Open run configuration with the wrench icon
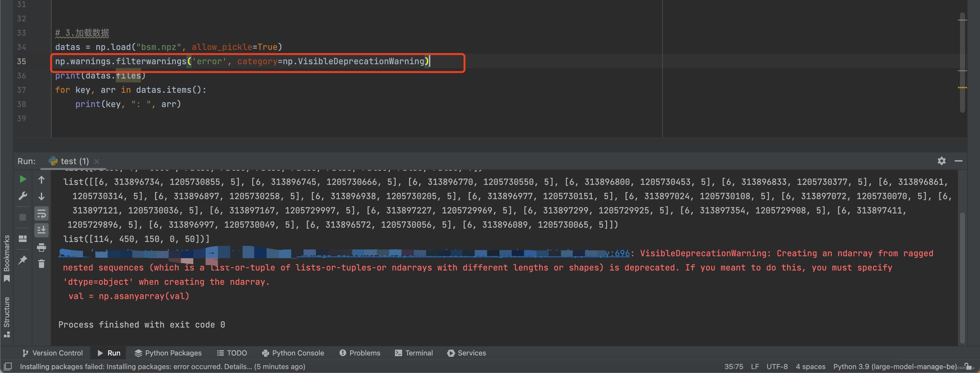Image resolution: width=980 pixels, height=373 pixels. (23, 195)
